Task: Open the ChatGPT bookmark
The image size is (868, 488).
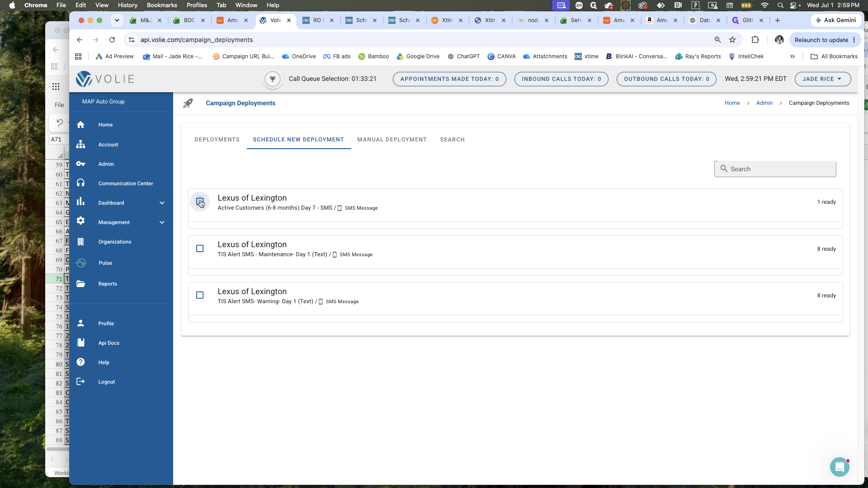Action: click(463, 56)
